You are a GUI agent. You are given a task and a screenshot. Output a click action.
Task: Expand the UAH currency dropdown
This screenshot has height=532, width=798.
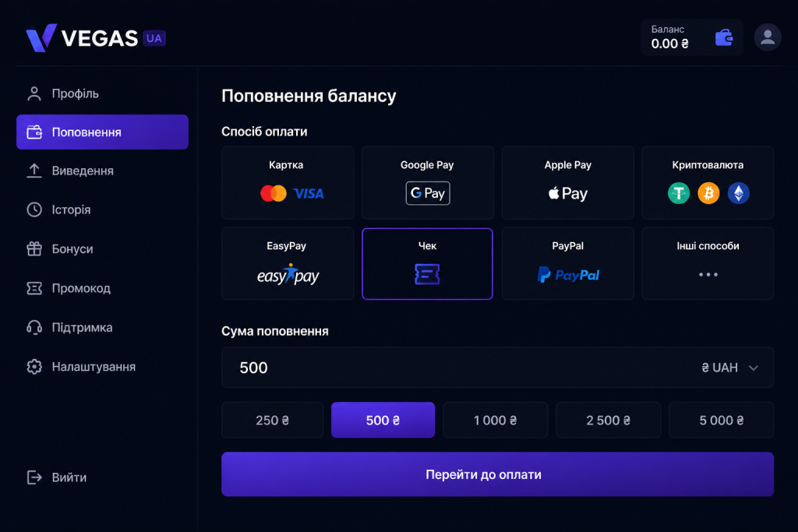coord(730,368)
